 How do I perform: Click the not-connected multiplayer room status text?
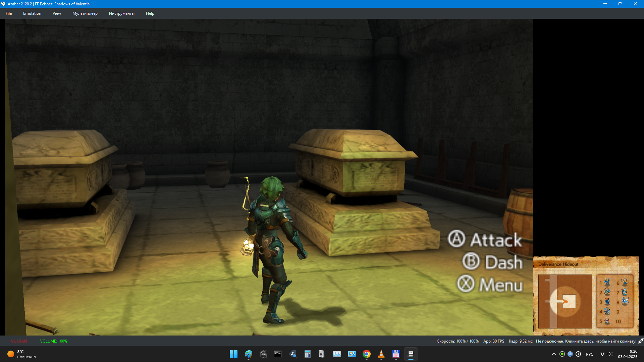[x=586, y=341]
